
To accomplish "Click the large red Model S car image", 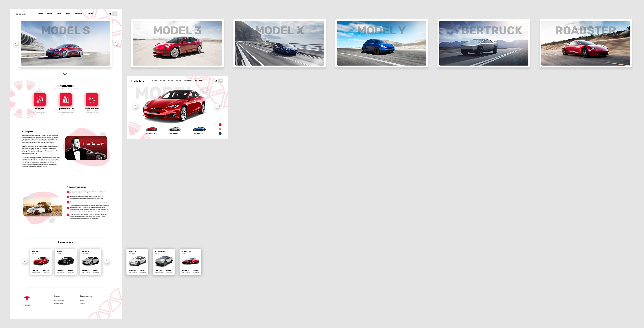I will [174, 106].
